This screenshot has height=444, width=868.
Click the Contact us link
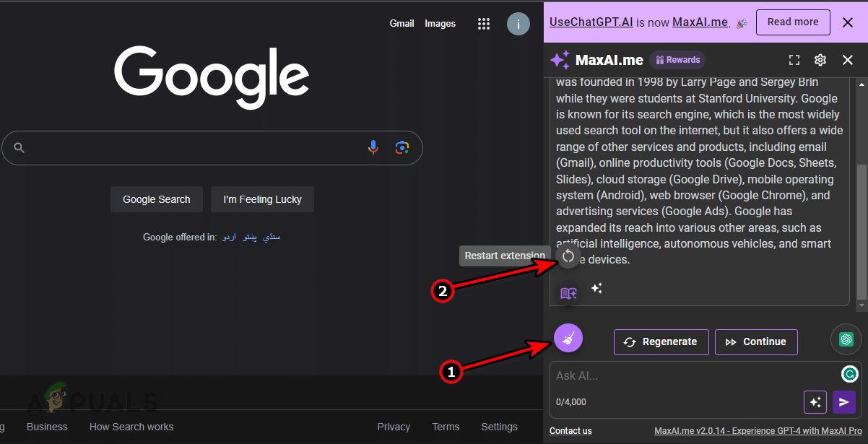570,431
